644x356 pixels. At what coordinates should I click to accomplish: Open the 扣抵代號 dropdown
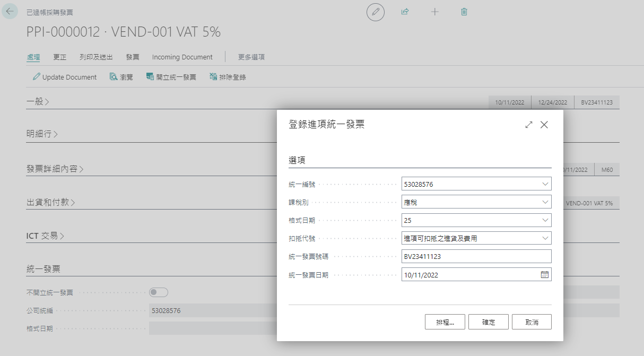(x=545, y=238)
